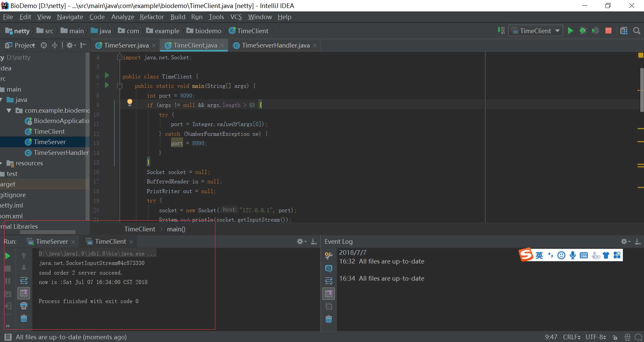Run the TimeClient class from its gutter arrow
This screenshot has height=342, width=644.
tap(107, 75)
